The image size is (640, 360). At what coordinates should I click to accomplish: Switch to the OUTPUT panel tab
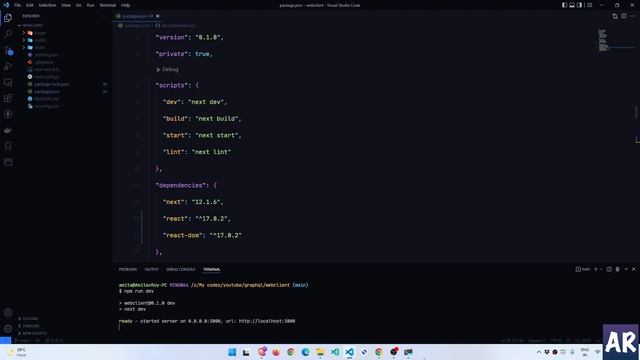click(151, 269)
